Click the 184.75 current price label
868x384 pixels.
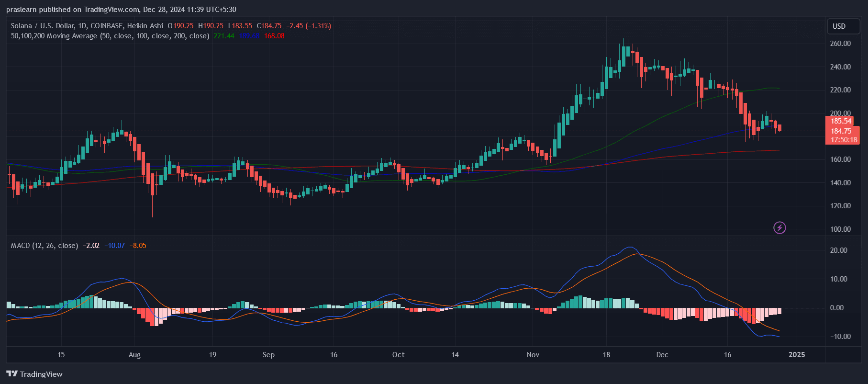[x=841, y=131]
